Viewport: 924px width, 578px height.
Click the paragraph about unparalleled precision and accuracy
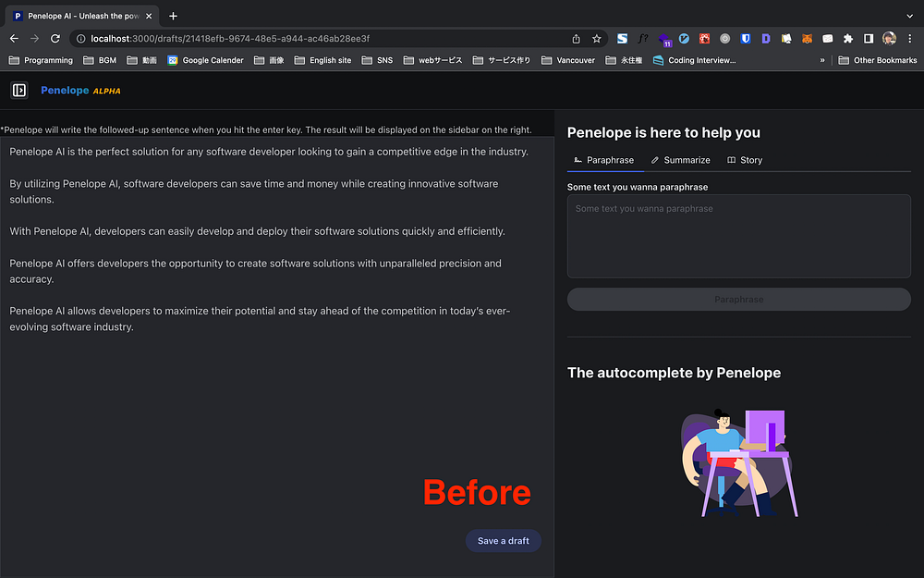(x=256, y=271)
